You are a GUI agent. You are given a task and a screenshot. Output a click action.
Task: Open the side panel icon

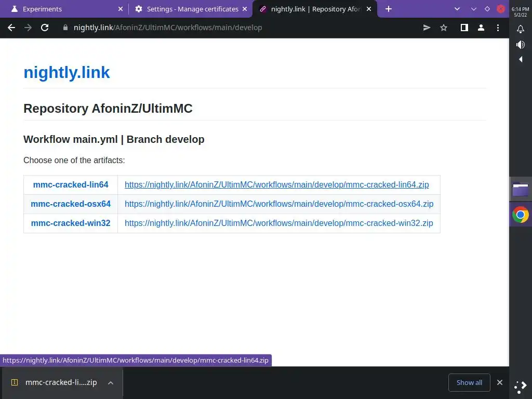(464, 28)
